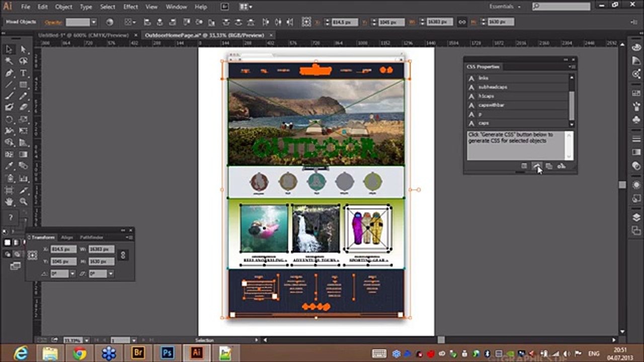This screenshot has height=362, width=644.
Task: Select the Line Segment tool
Action: pos(9,84)
